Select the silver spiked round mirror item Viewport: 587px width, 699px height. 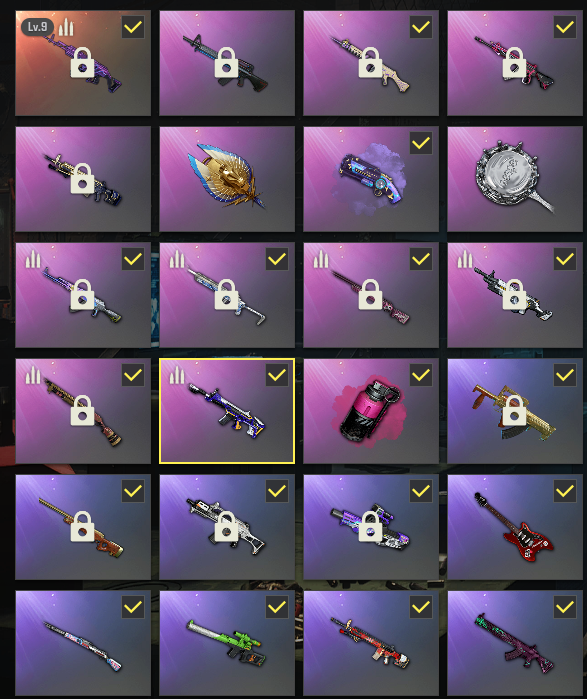point(515,179)
